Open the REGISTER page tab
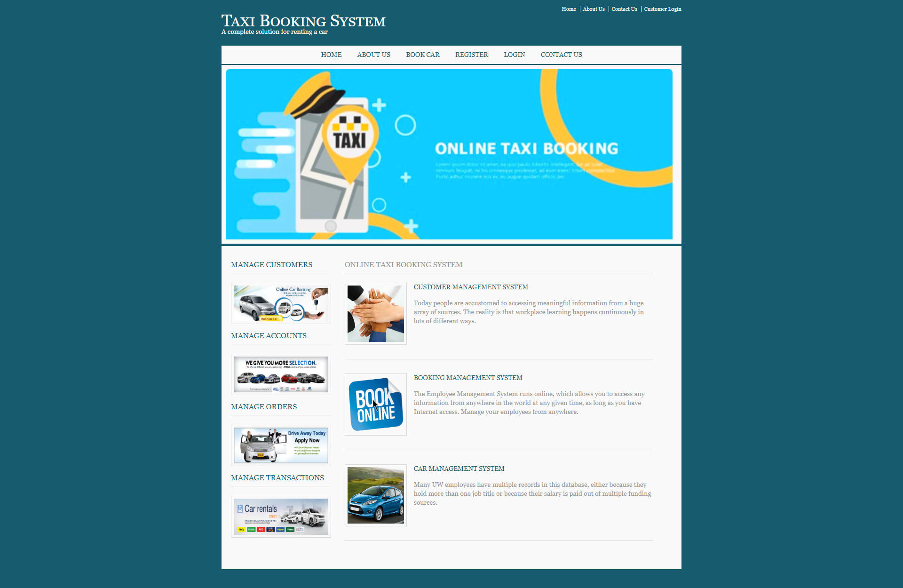Viewport: 903px width, 588px height. (471, 55)
